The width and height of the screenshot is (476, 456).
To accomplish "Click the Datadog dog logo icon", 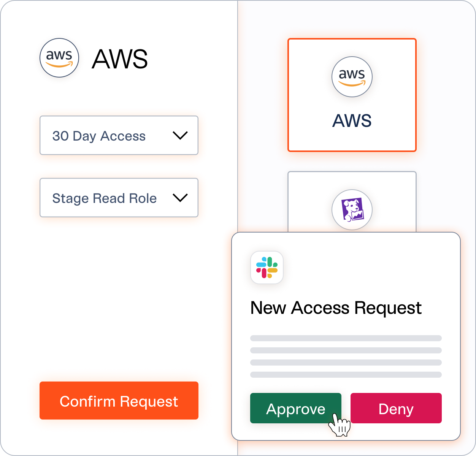I will [352, 210].
